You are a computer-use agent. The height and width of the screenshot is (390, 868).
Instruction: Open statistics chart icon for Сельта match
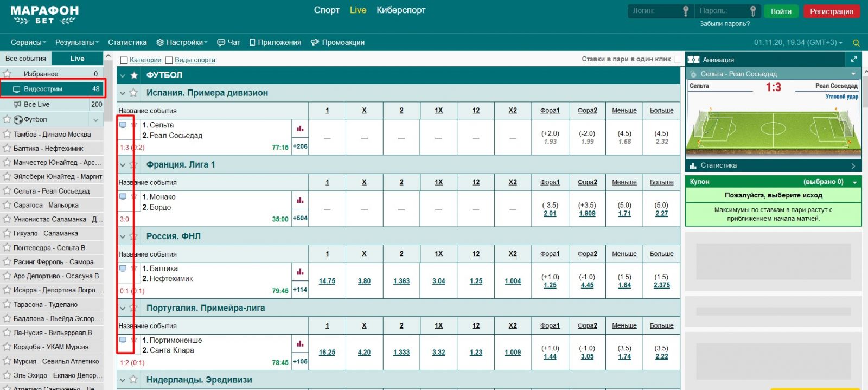(x=300, y=129)
